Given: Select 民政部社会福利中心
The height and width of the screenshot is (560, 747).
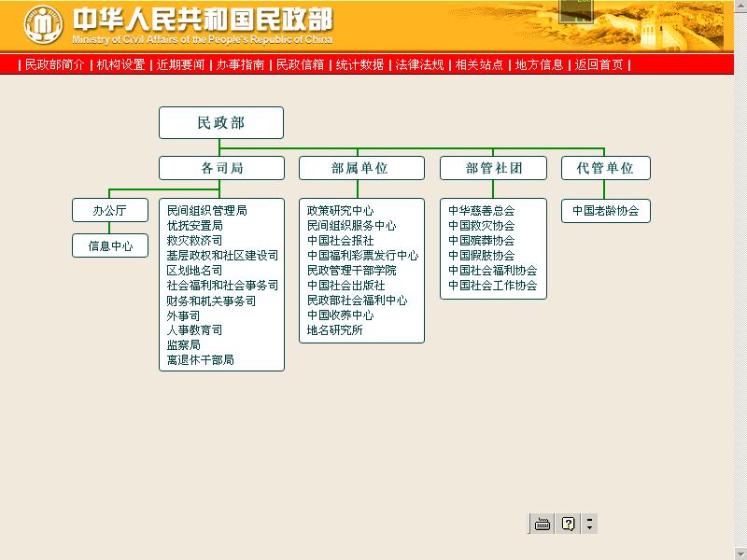Looking at the screenshot, I should click(x=358, y=301).
